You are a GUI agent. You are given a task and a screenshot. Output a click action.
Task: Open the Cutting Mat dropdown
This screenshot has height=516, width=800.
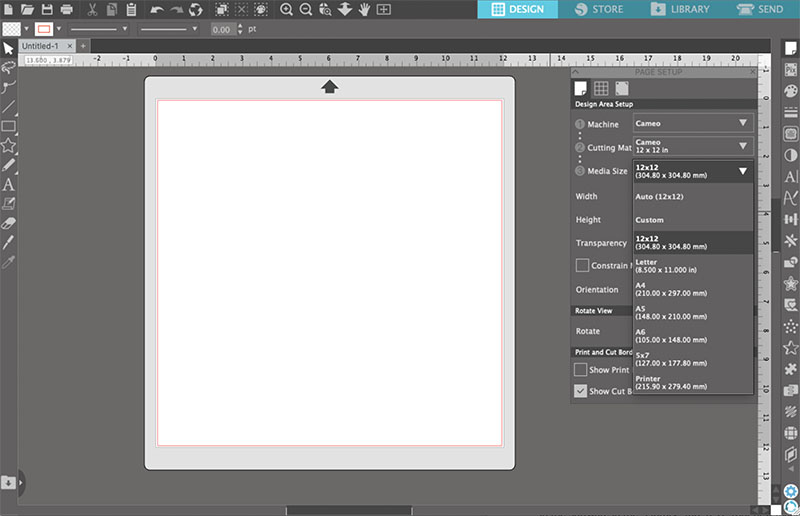click(693, 146)
